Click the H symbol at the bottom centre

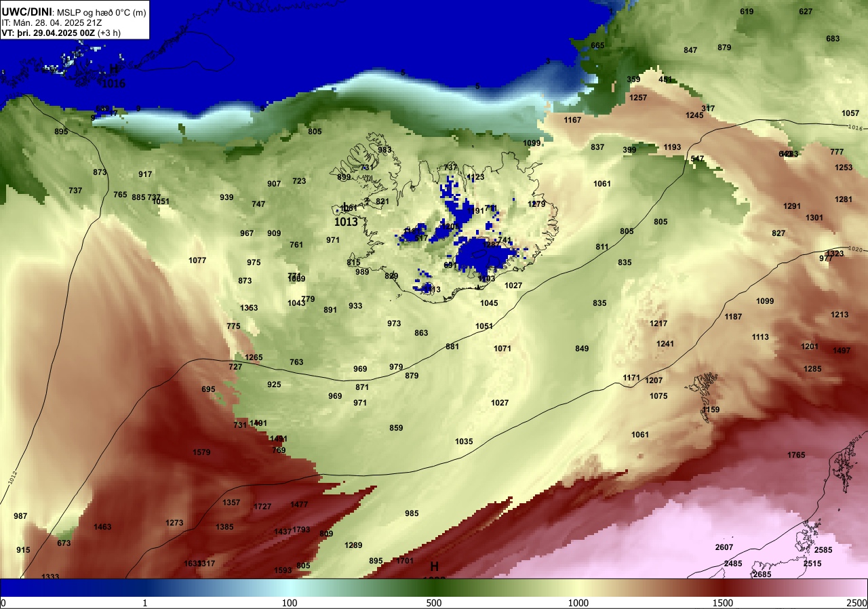click(x=434, y=566)
